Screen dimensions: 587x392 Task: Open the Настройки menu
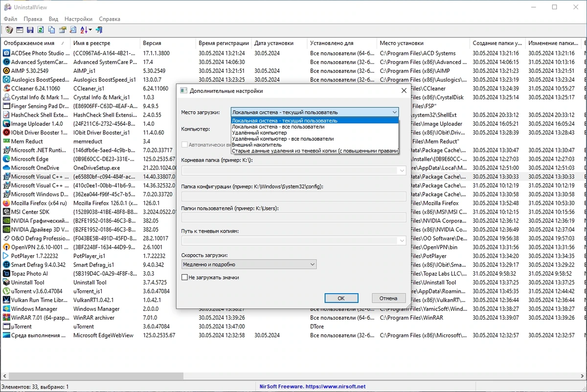click(x=78, y=19)
